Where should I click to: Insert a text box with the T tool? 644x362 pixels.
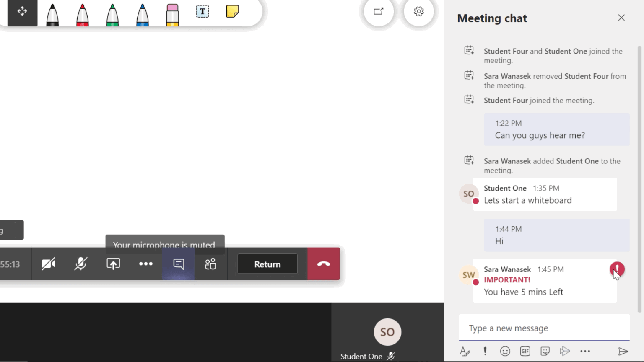click(202, 12)
